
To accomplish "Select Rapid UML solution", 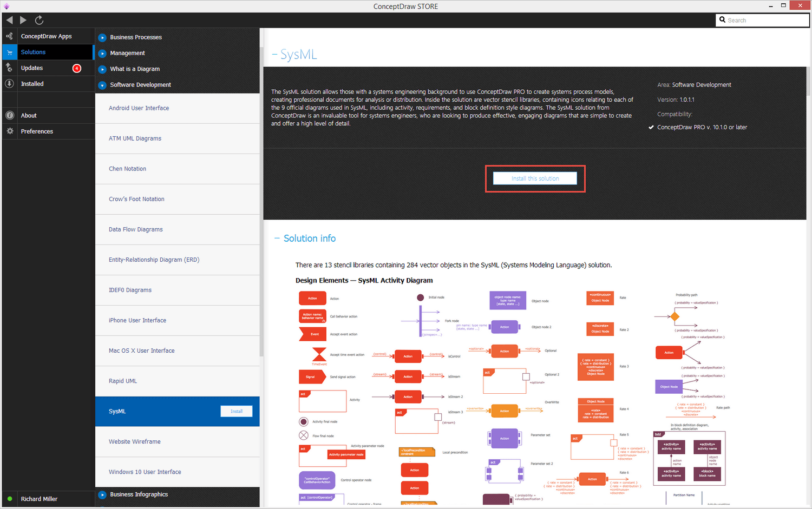I will coord(178,381).
